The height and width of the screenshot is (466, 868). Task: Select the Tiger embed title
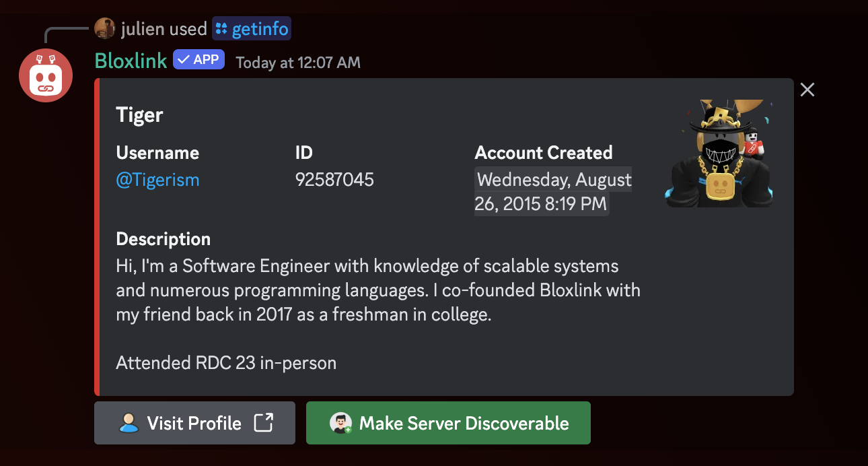click(139, 114)
